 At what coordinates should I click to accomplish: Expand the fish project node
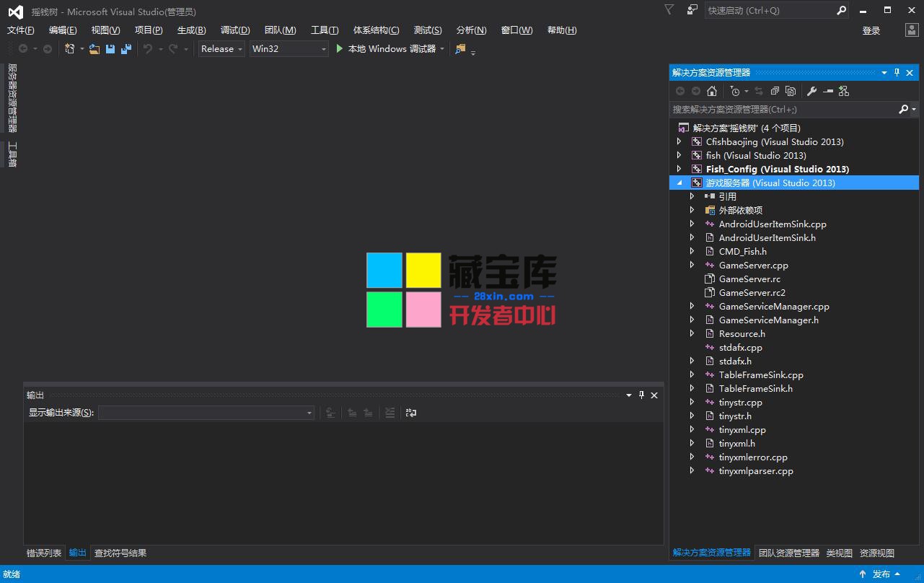pyautogui.click(x=679, y=156)
